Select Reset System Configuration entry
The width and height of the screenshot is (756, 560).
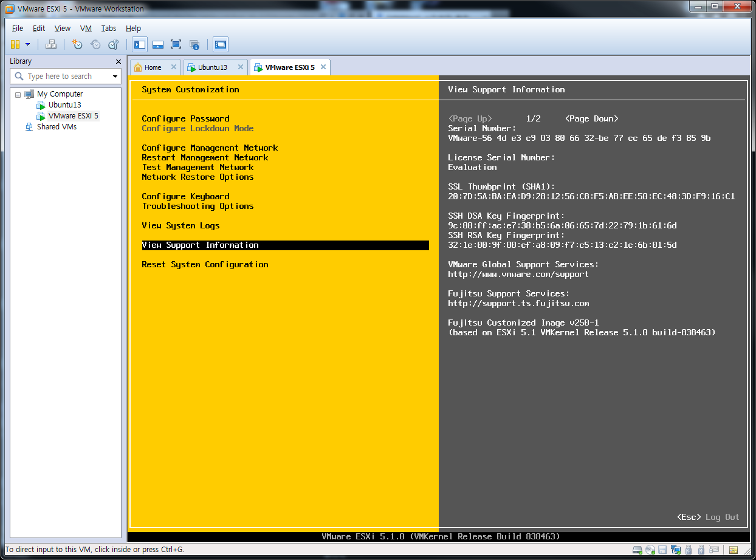click(205, 264)
